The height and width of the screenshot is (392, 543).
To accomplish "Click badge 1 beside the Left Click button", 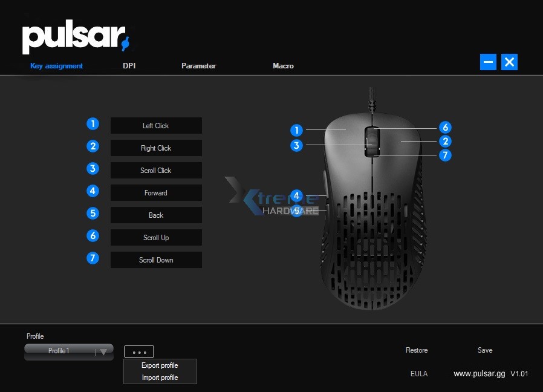I will coord(93,123).
